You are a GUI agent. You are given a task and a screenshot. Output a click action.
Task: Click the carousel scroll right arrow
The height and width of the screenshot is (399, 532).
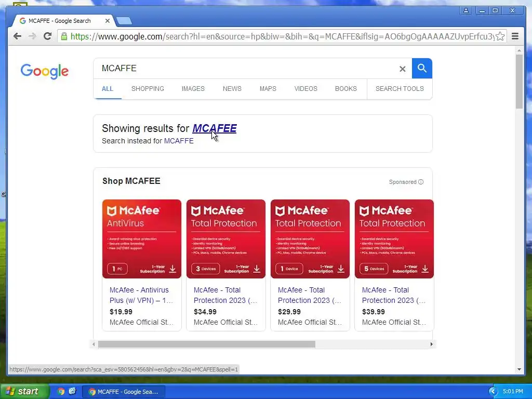tap(432, 344)
